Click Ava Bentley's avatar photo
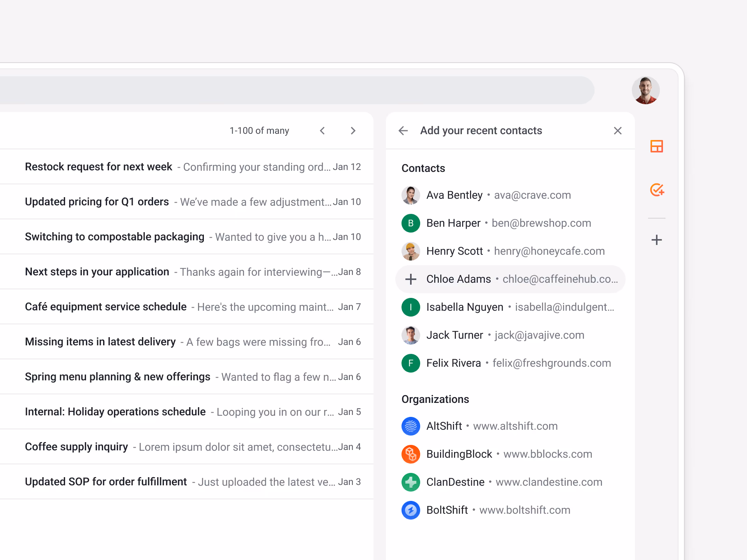Image resolution: width=747 pixels, height=560 pixels. click(x=410, y=195)
